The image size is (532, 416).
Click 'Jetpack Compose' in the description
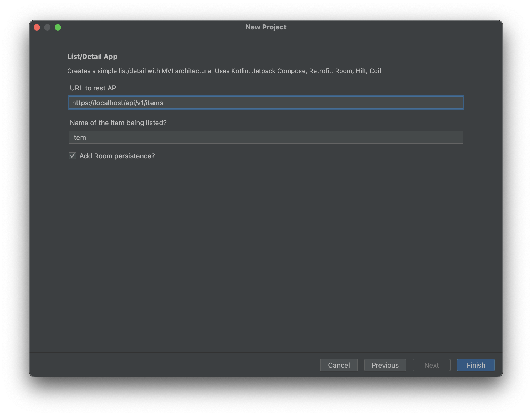click(x=279, y=71)
